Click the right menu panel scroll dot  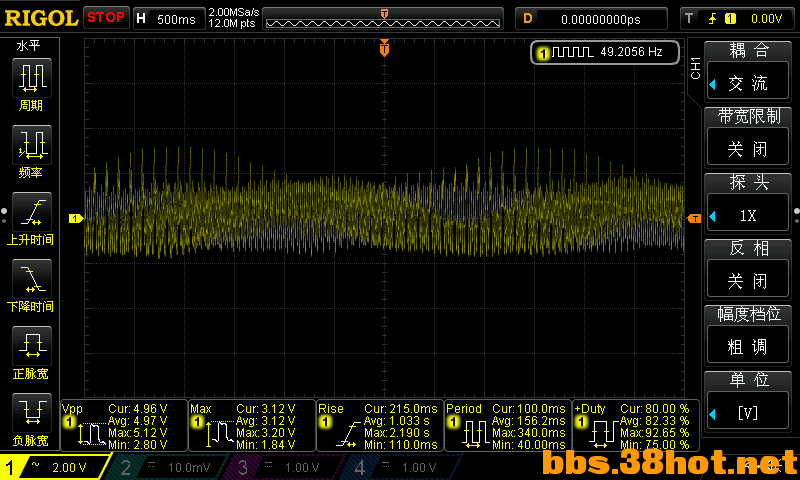pos(796,211)
